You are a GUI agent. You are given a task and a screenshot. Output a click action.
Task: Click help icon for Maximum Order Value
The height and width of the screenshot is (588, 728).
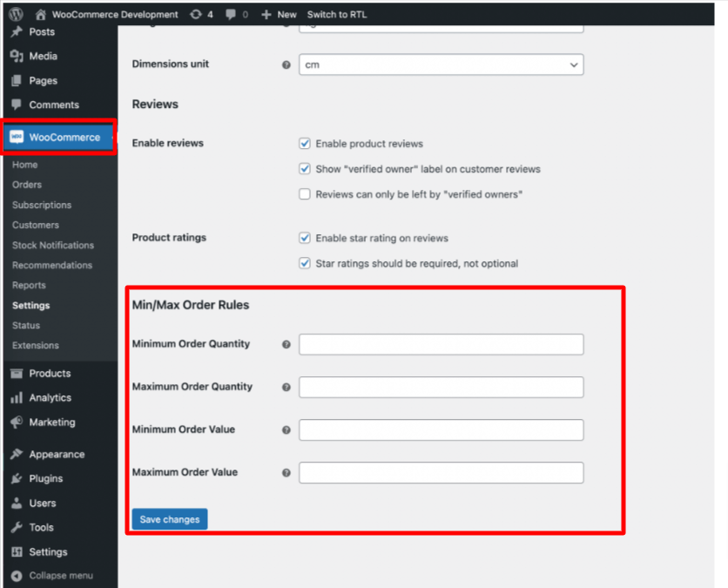pos(286,473)
